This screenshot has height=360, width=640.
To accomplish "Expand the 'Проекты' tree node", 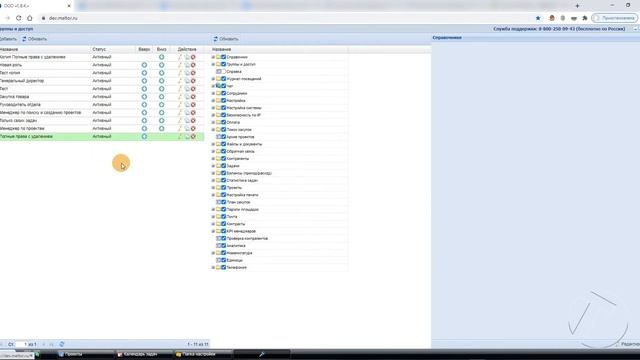I will 213,188.
